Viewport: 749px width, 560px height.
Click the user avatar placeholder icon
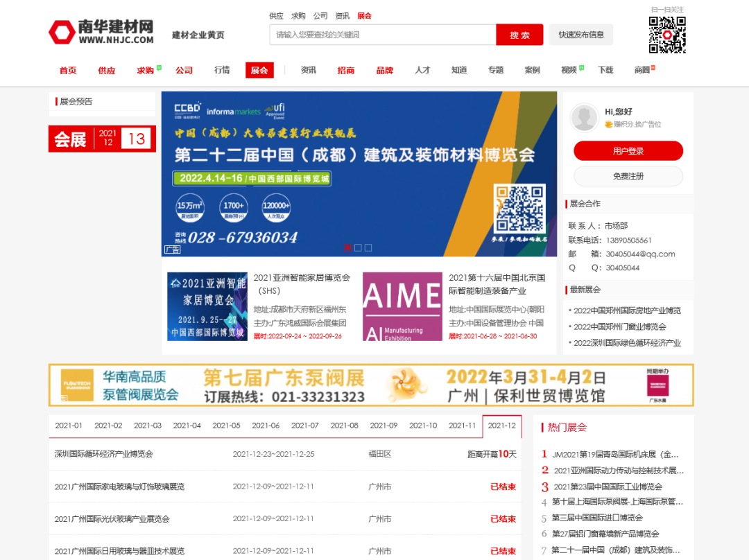click(x=584, y=117)
